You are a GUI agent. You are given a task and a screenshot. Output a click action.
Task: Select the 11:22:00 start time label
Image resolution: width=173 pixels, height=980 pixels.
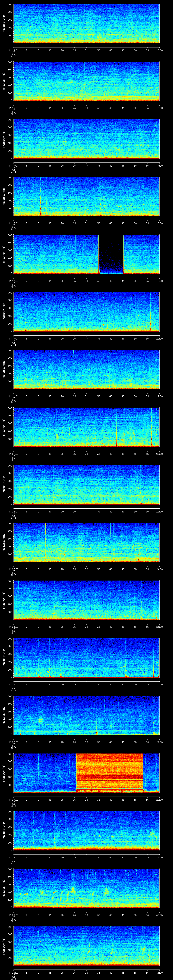[13, 512]
